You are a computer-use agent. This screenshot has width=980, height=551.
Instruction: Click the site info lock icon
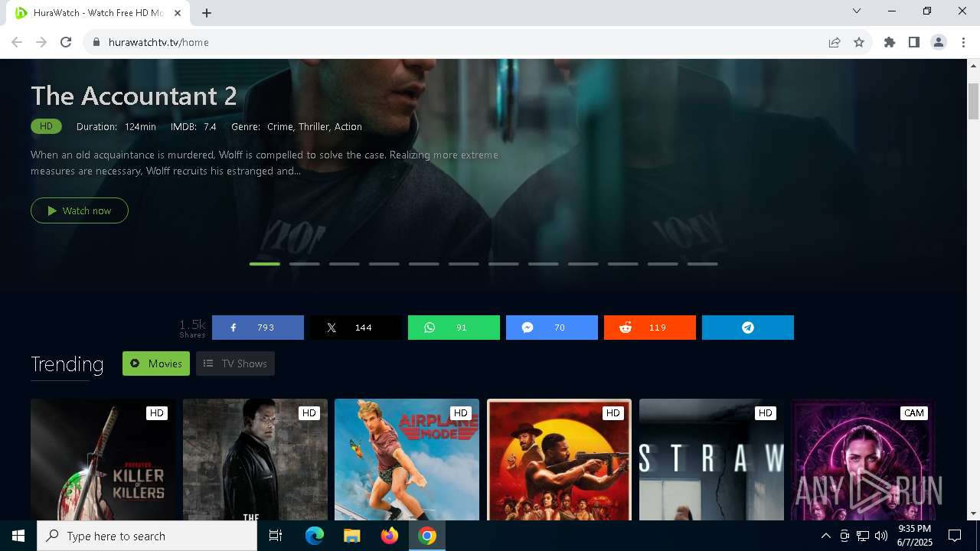(96, 42)
